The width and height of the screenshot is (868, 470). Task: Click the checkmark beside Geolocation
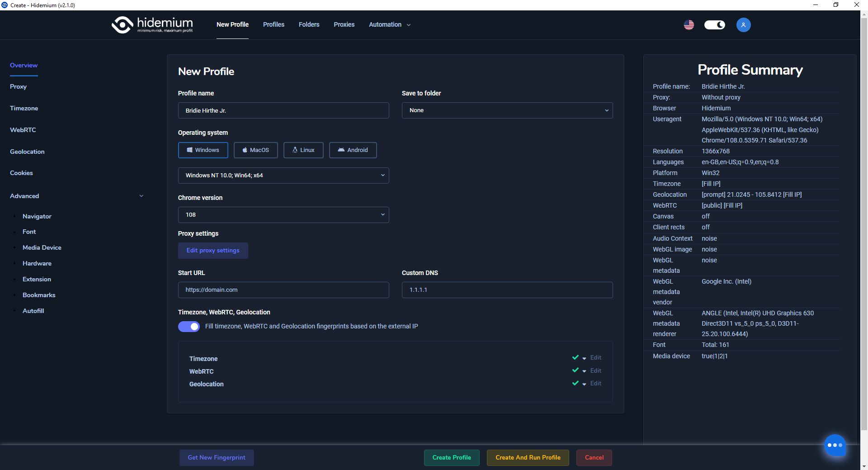[575, 383]
